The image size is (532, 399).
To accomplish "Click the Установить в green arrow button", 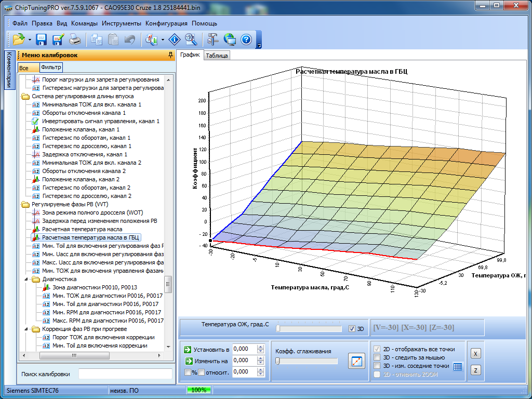I will [x=188, y=349].
